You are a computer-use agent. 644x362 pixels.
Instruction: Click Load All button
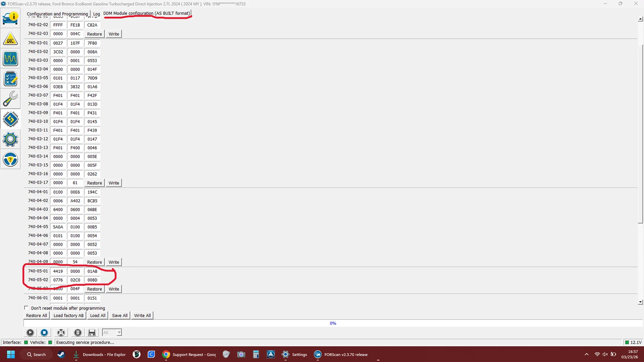[x=98, y=316]
